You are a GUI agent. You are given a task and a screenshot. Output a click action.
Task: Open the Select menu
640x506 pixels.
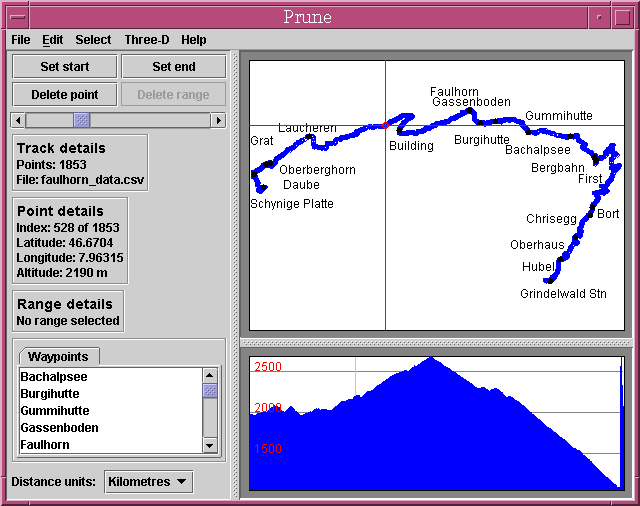93,40
